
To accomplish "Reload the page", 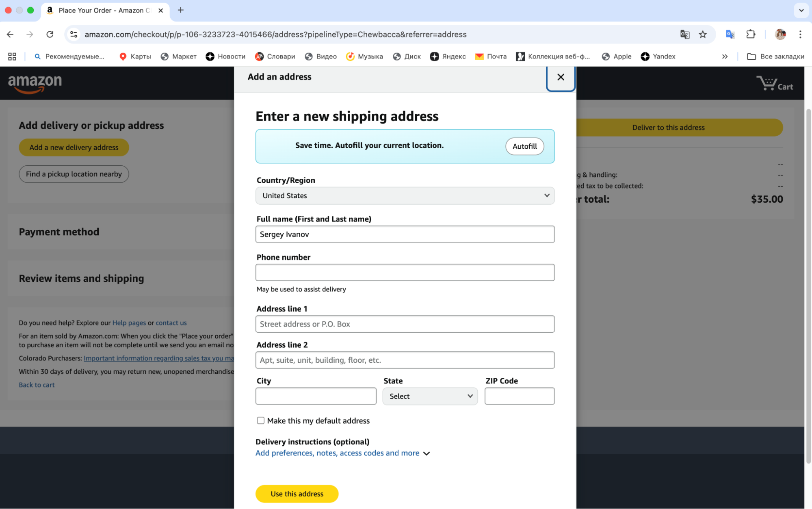I will (50, 35).
